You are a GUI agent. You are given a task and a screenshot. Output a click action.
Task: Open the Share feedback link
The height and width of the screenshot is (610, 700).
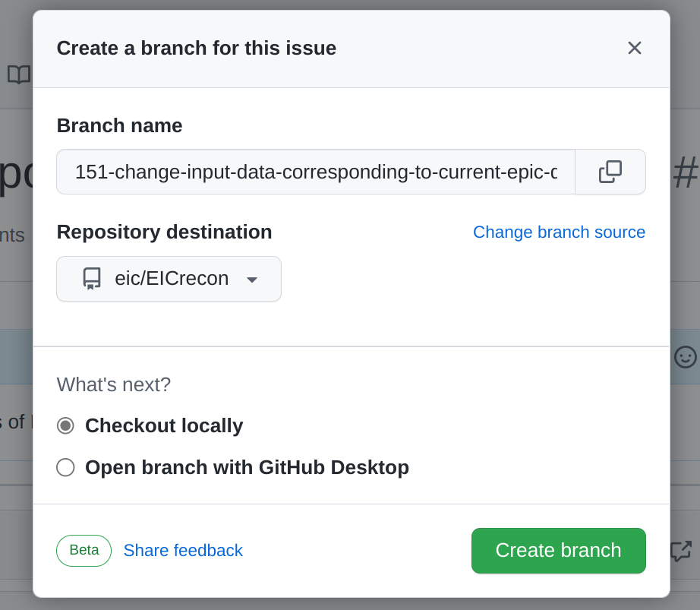(183, 550)
